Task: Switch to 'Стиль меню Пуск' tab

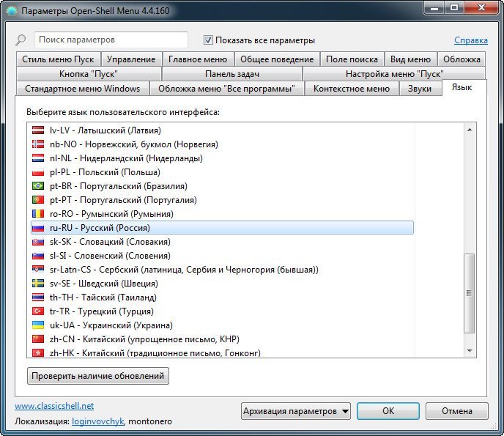Action: [58, 59]
